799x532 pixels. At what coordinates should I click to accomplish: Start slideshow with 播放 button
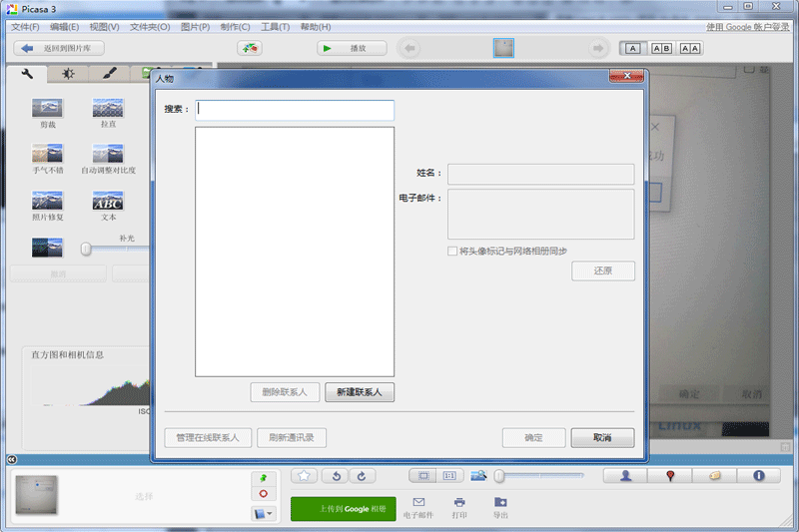[x=352, y=48]
